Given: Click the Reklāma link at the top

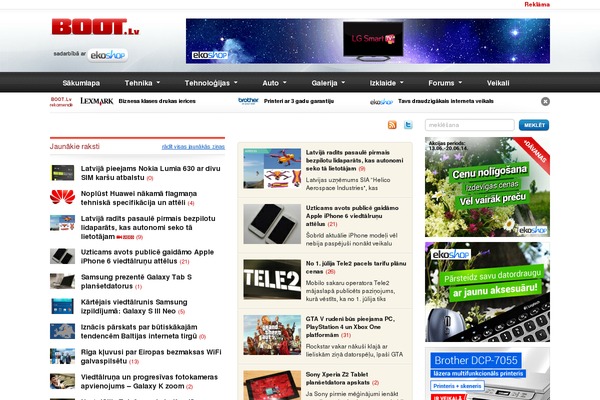Looking at the screenshot, I should pos(537,5).
